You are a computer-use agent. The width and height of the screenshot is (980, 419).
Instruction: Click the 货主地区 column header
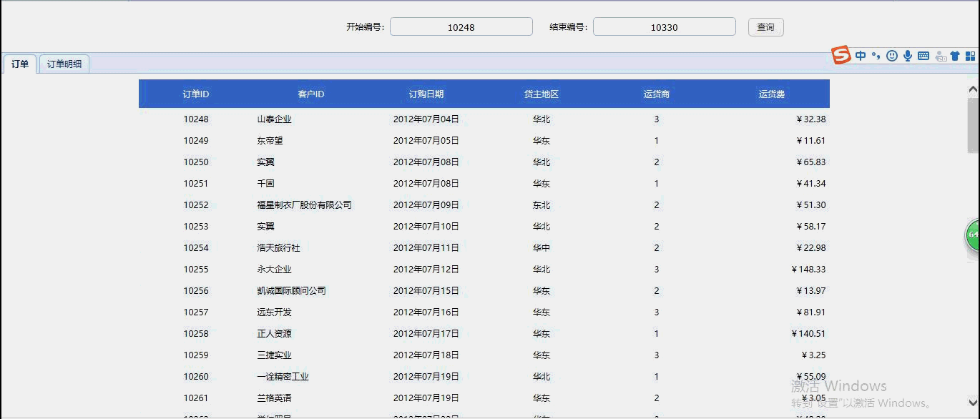point(542,94)
